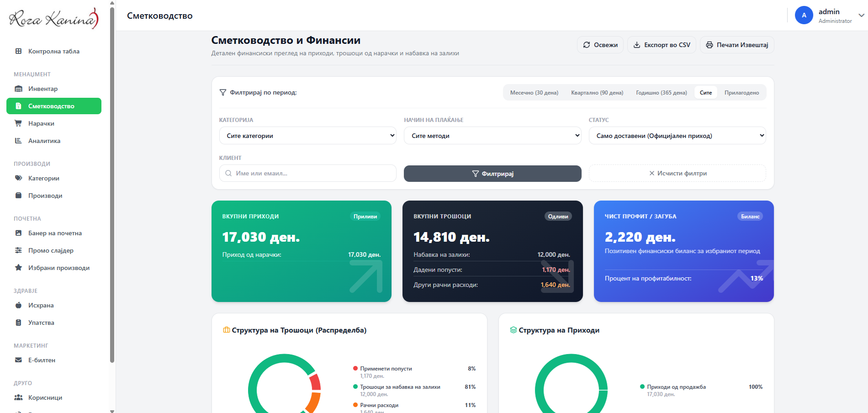Select the Сите period tab
This screenshot has height=413, width=868.
[x=706, y=93]
